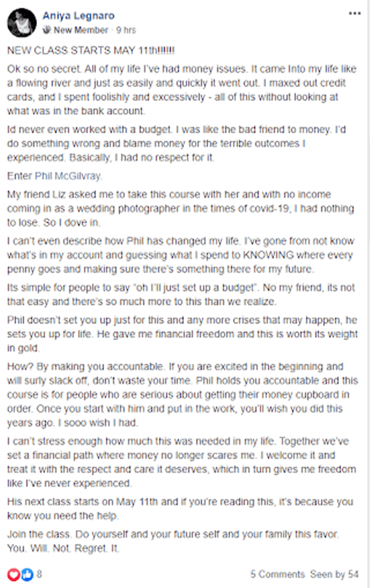This screenshot has width=370, height=588.
Task: Click the New Member label text
Action: coord(81,30)
